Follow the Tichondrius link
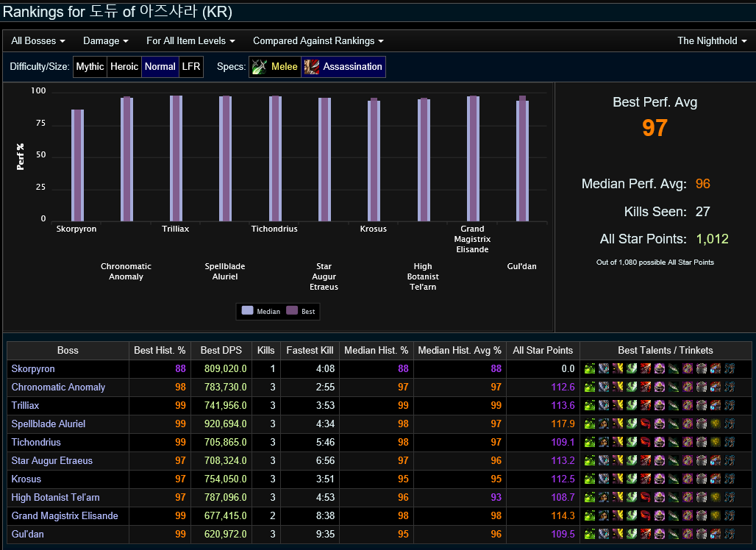 click(36, 442)
